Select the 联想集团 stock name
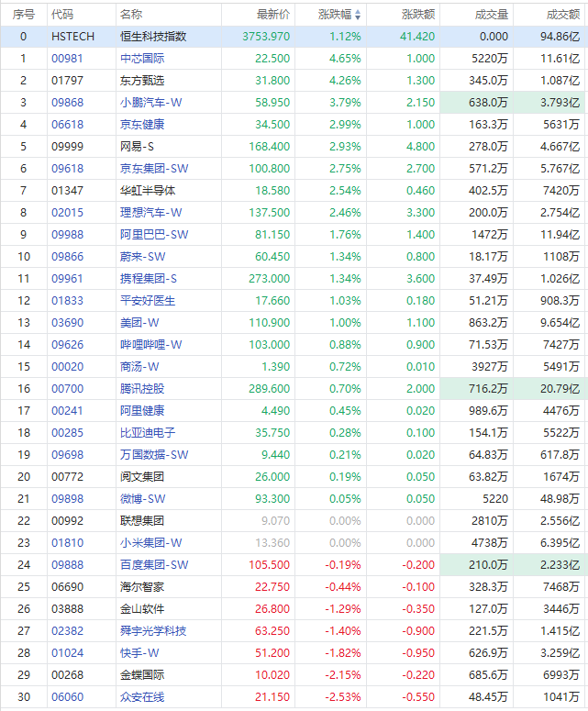 tap(142, 520)
